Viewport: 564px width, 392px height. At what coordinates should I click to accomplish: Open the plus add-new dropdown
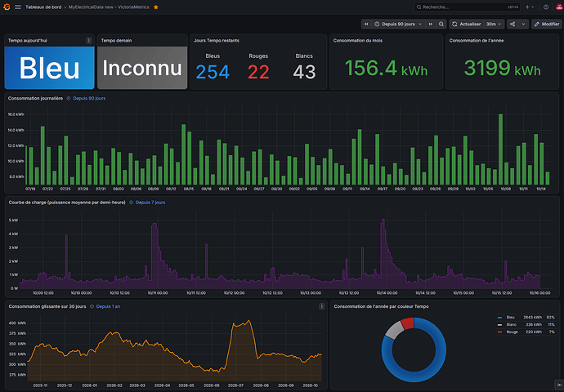[530, 7]
